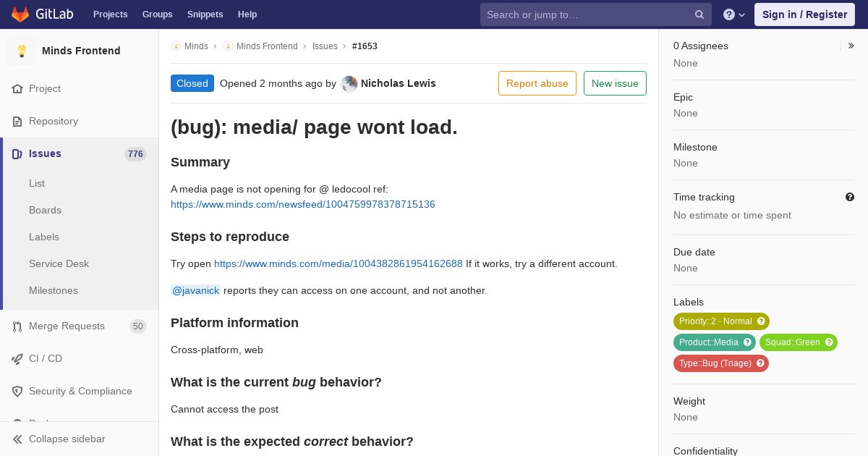The image size is (868, 456).
Task: Open the Boards submenu item
Action: click(x=45, y=210)
